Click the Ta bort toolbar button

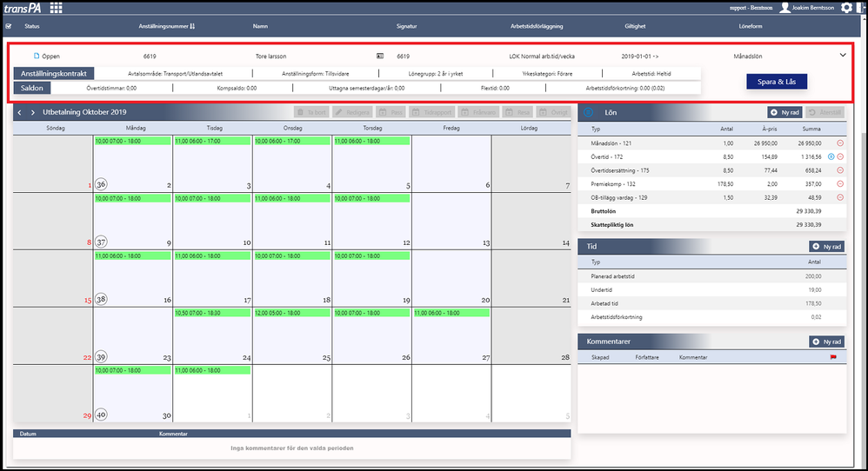[x=311, y=112]
